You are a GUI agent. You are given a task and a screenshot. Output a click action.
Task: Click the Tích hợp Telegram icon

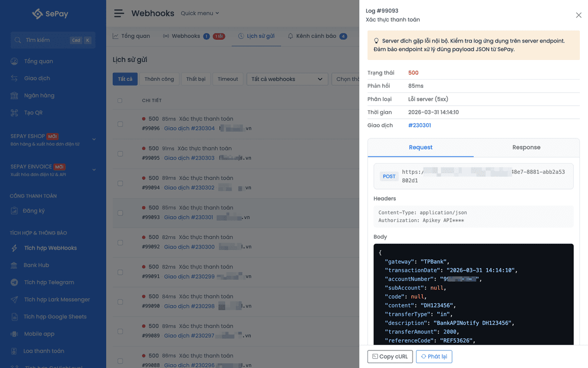(14, 282)
